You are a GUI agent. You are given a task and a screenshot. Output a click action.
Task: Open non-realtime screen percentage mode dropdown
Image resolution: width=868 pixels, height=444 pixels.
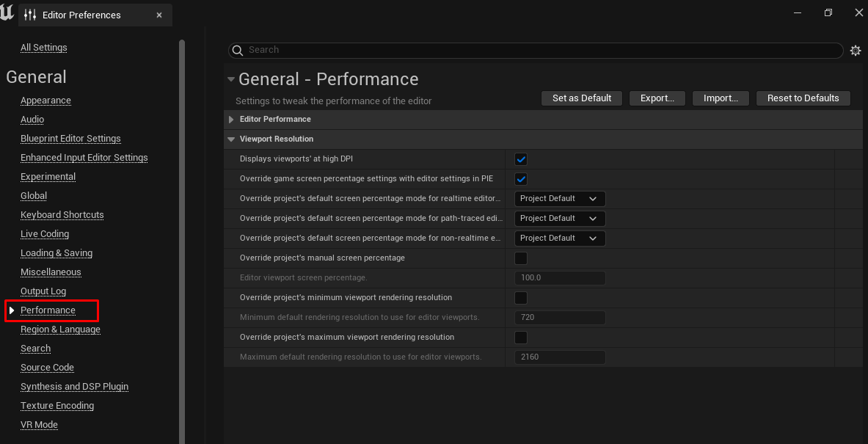pyautogui.click(x=560, y=238)
